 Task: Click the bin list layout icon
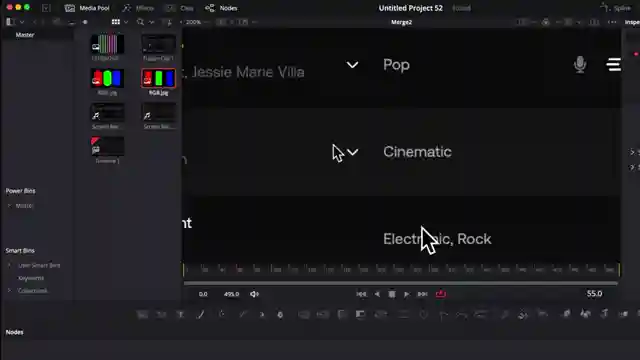(x=10, y=22)
